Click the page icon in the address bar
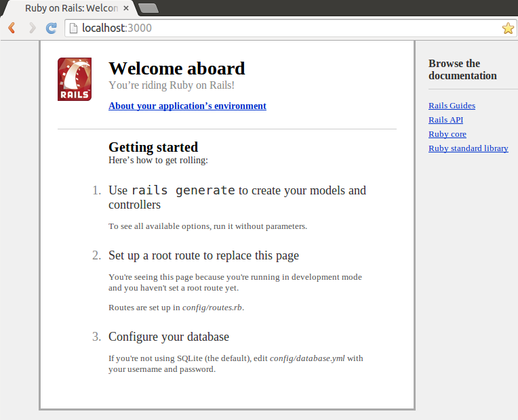 [x=73, y=28]
